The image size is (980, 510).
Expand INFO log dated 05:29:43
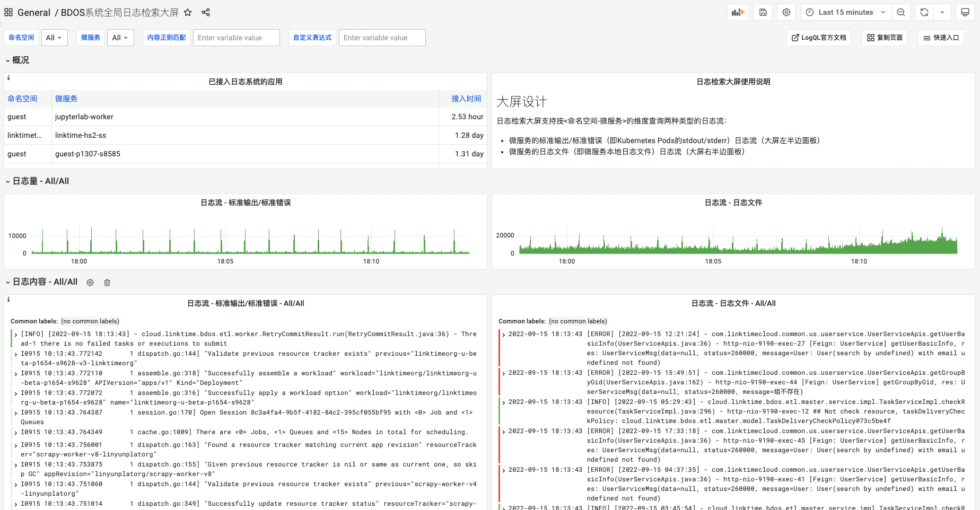(x=504, y=402)
